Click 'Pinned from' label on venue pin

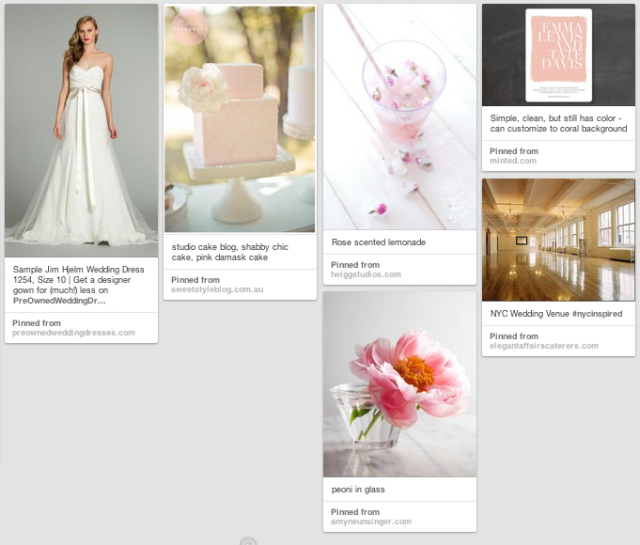point(514,336)
